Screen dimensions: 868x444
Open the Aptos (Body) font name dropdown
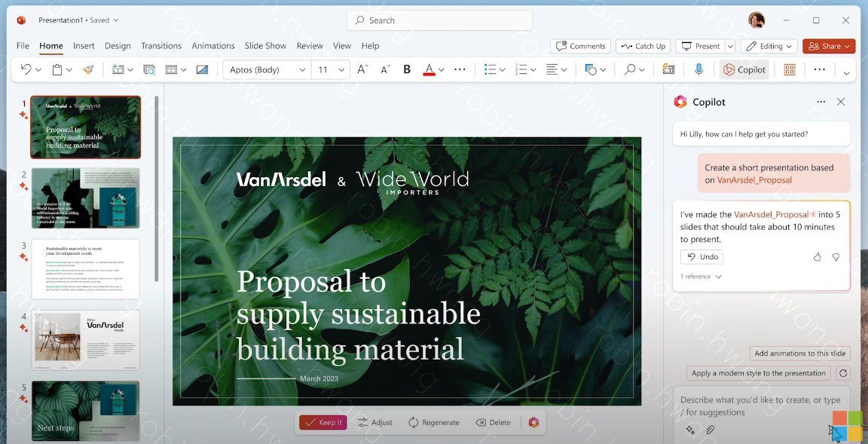(302, 70)
